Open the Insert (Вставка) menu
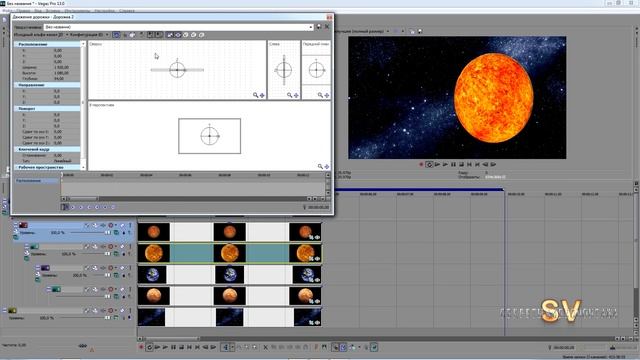 [53, 11]
